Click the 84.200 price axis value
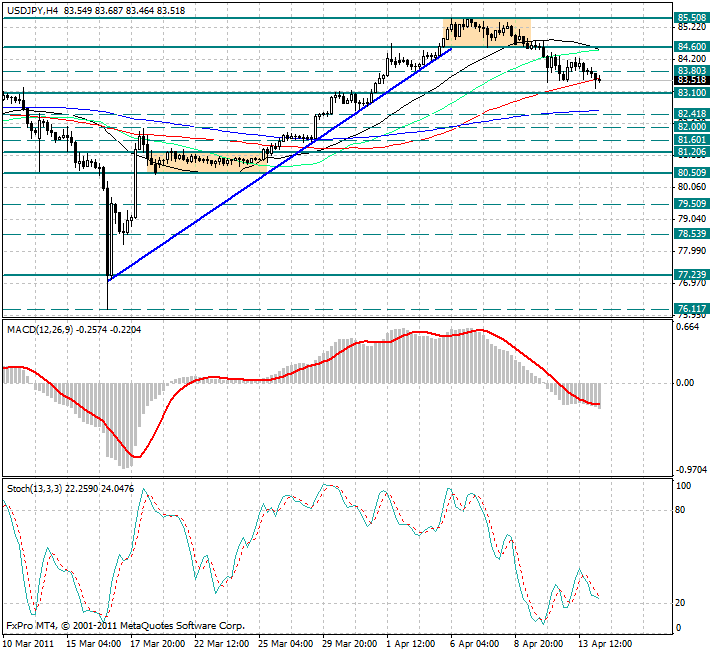Image resolution: width=710 pixels, height=651 pixels. pos(691,59)
